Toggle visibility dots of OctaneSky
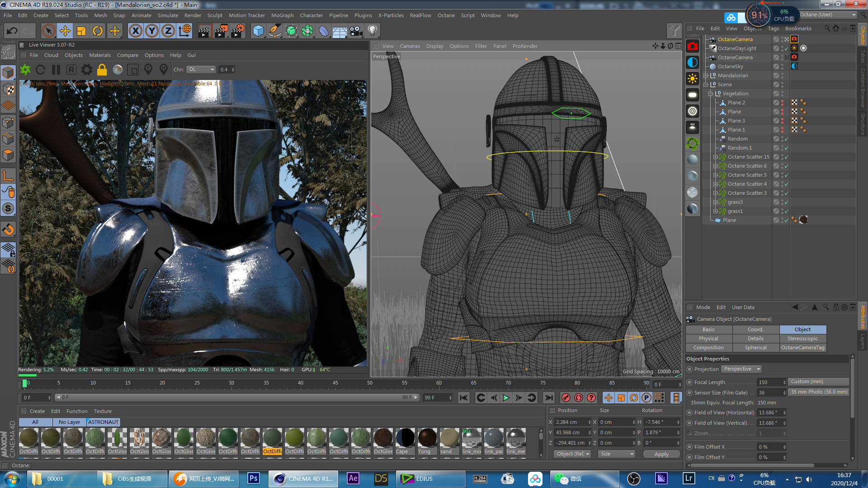 pos(783,66)
